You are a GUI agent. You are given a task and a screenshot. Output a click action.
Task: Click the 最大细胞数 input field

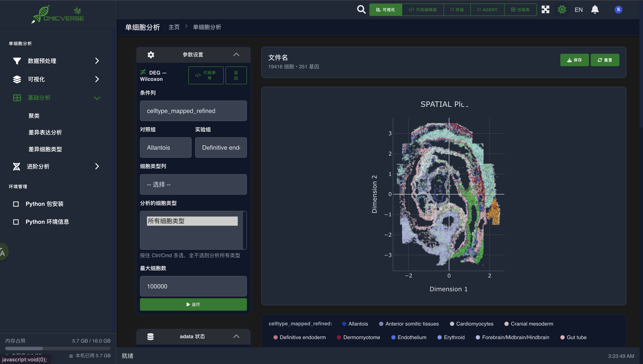pyautogui.click(x=193, y=286)
